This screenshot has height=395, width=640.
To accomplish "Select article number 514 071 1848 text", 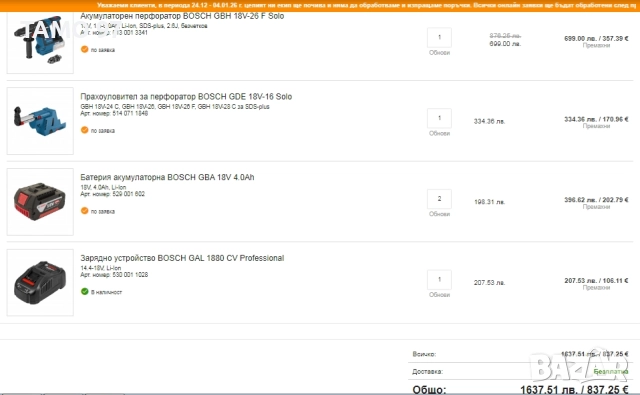I will click(x=130, y=113).
